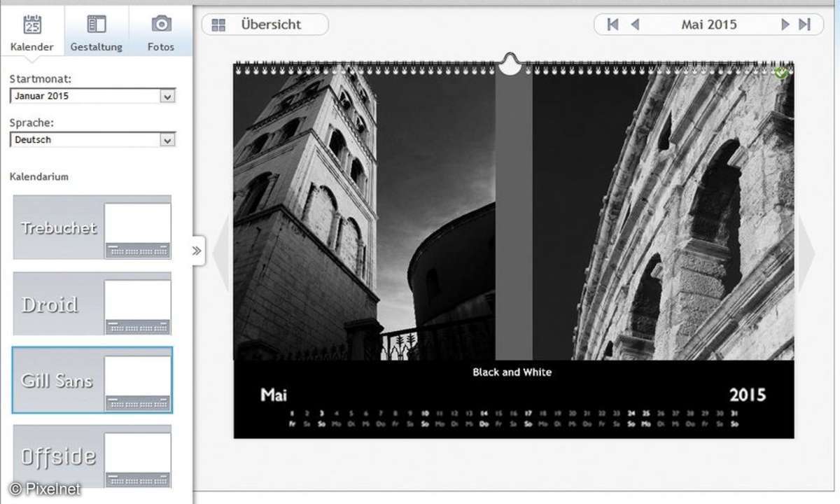840x504 pixels.
Task: Go to the previous month
Action: (635, 24)
